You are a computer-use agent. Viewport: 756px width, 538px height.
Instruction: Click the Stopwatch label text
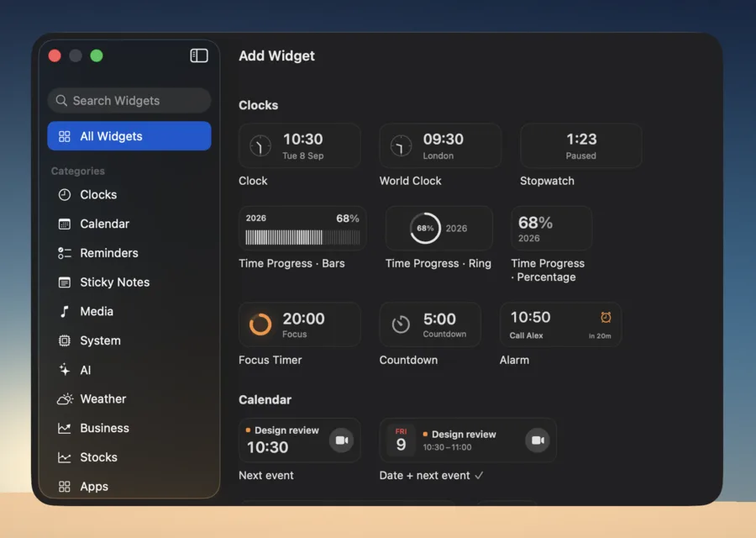(547, 181)
